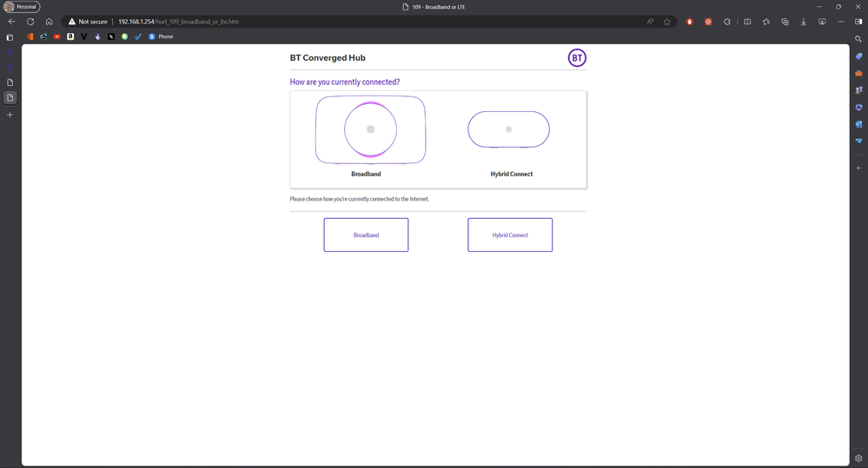Open the YouTube bookmark
This screenshot has height=468, width=868.
click(56, 36)
